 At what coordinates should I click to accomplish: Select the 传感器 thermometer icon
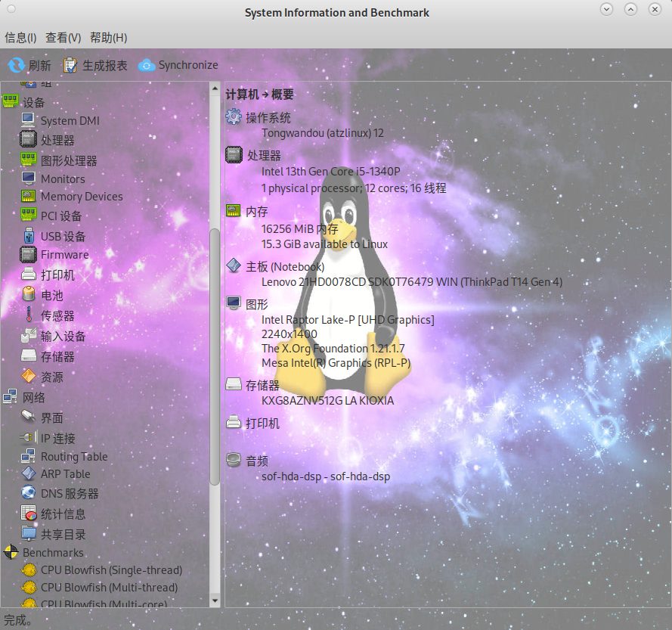coord(29,315)
